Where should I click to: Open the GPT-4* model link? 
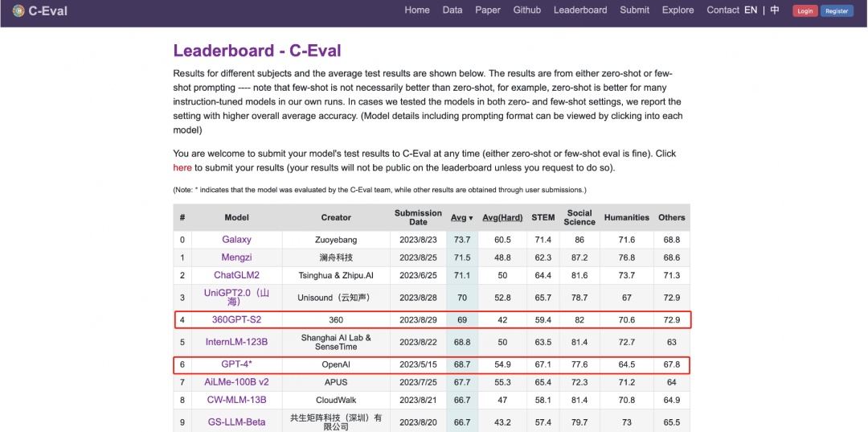[236, 364]
